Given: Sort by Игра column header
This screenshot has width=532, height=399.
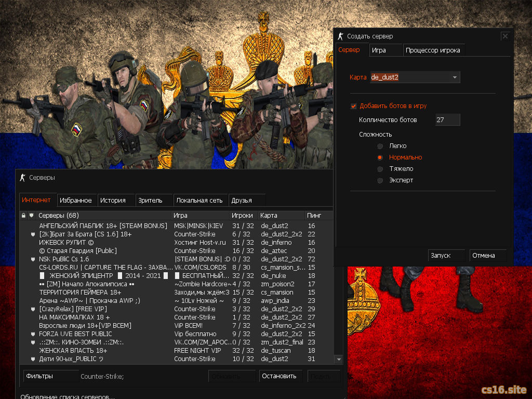Looking at the screenshot, I should point(201,216).
